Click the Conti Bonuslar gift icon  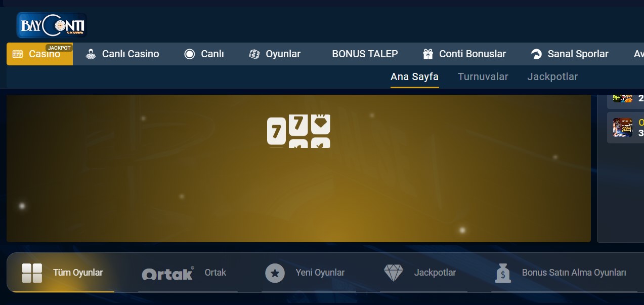pos(428,54)
